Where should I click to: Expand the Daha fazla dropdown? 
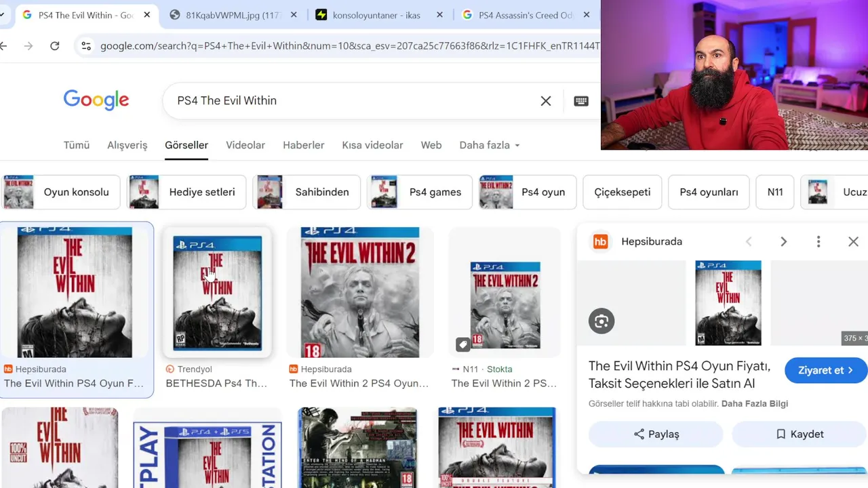[x=490, y=145]
